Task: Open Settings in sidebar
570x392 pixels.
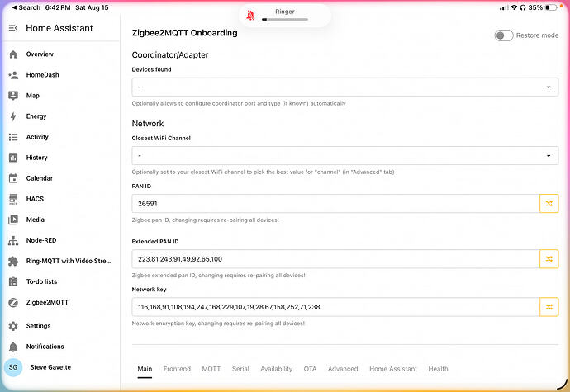Action: (38, 326)
